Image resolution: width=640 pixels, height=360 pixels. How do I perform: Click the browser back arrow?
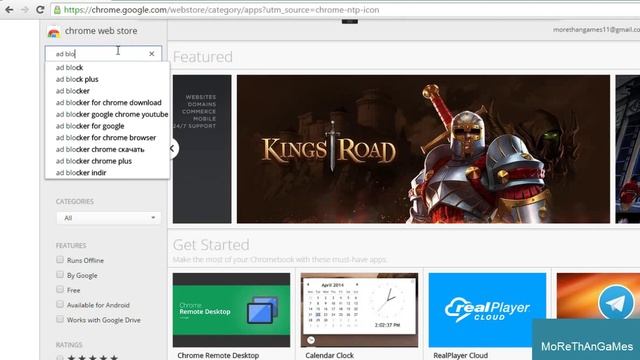pos(9,9)
